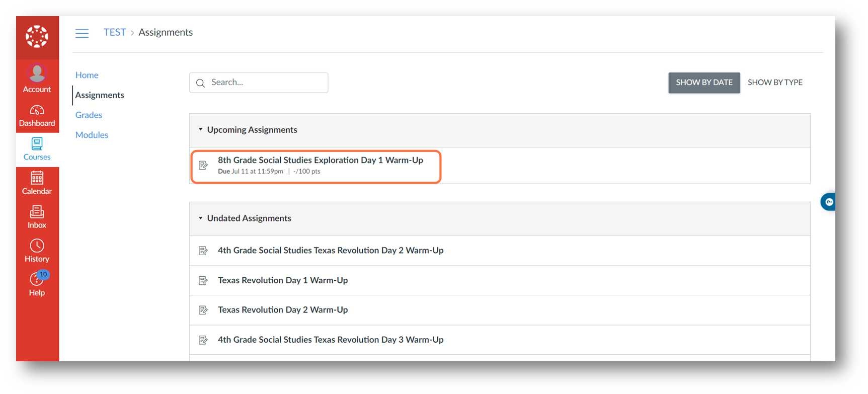The height and width of the screenshot is (394, 868).
Task: Click the '-/100 pts' score text
Action: pyautogui.click(x=307, y=172)
